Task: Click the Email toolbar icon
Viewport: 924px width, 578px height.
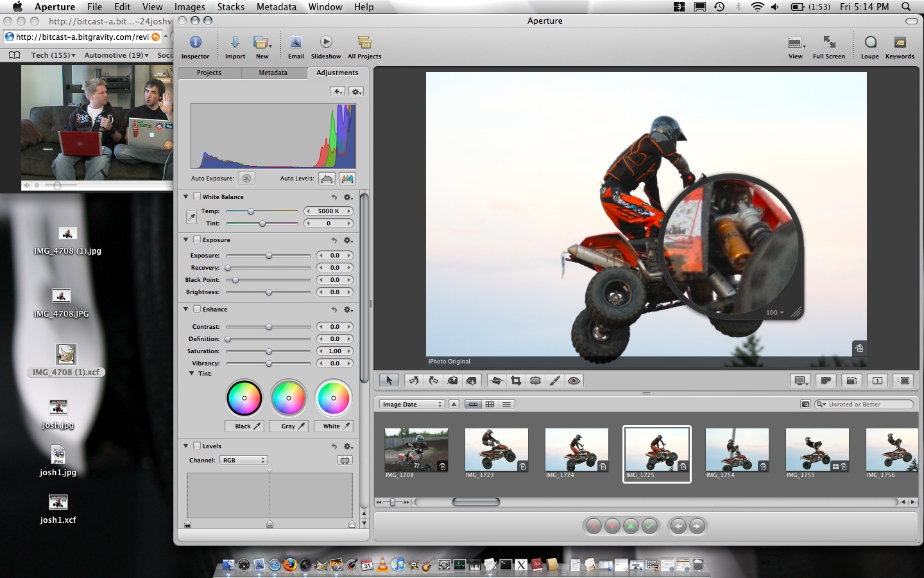Action: tap(296, 43)
